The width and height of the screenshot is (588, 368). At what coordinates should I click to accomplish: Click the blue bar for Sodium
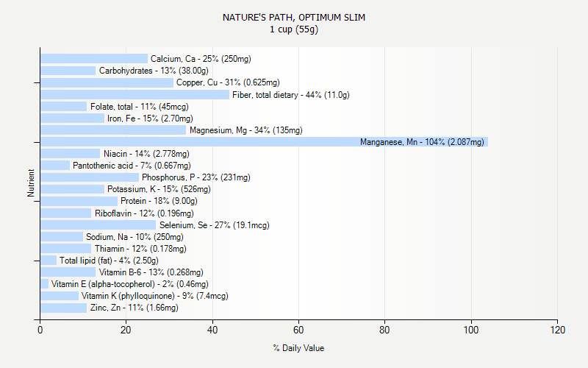tap(62, 236)
